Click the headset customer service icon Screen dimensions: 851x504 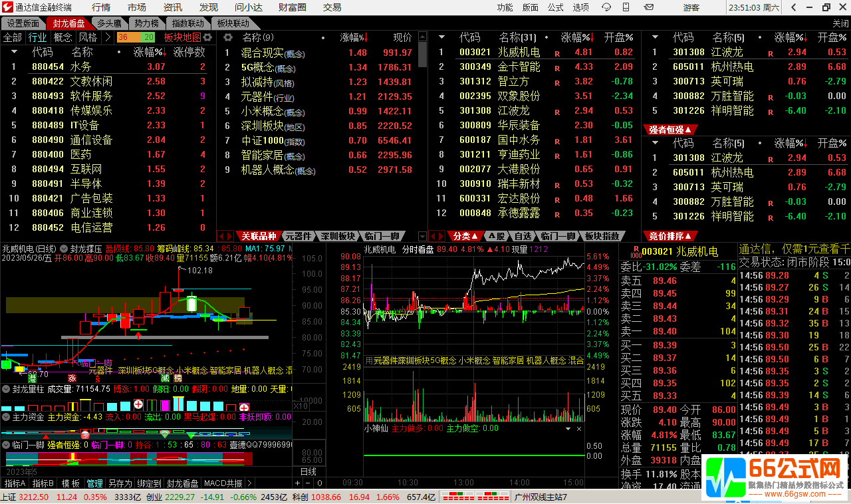point(606,7)
